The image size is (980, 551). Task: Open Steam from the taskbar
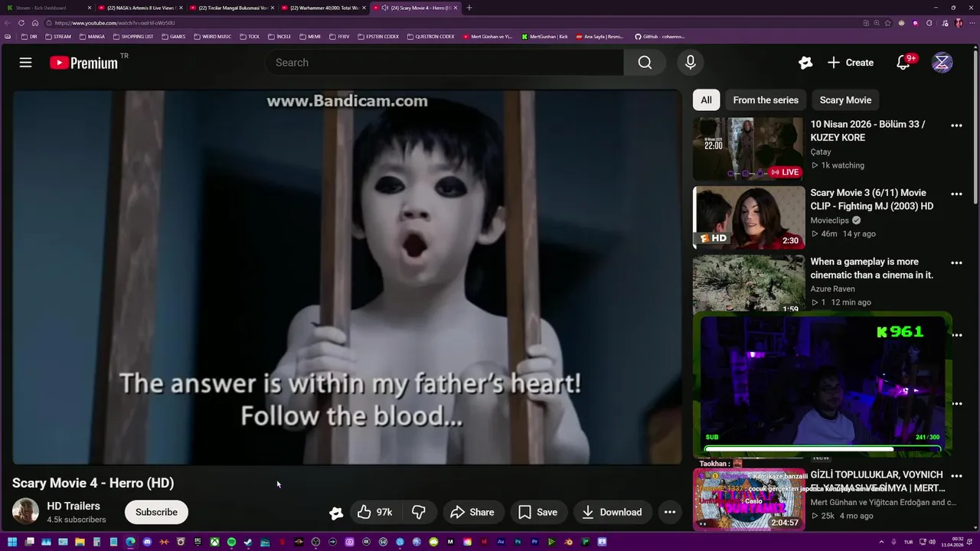248,542
